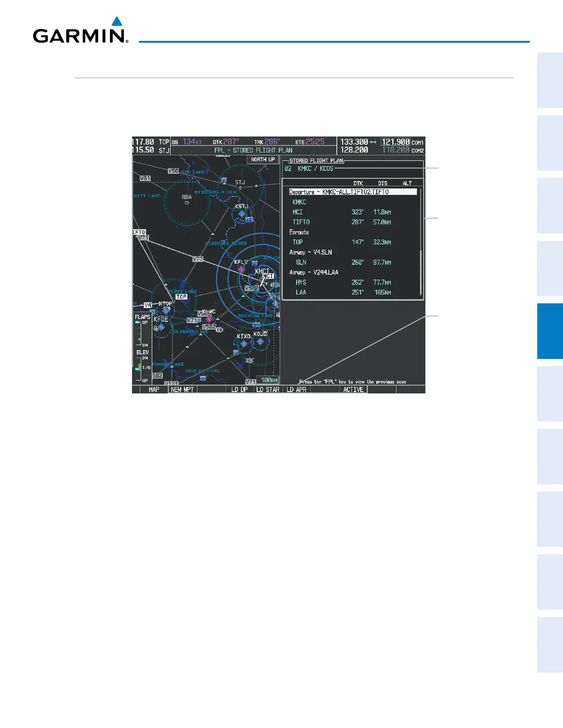Click the LAA waypoint row
Screen dimensions: 563x728
pos(353,292)
